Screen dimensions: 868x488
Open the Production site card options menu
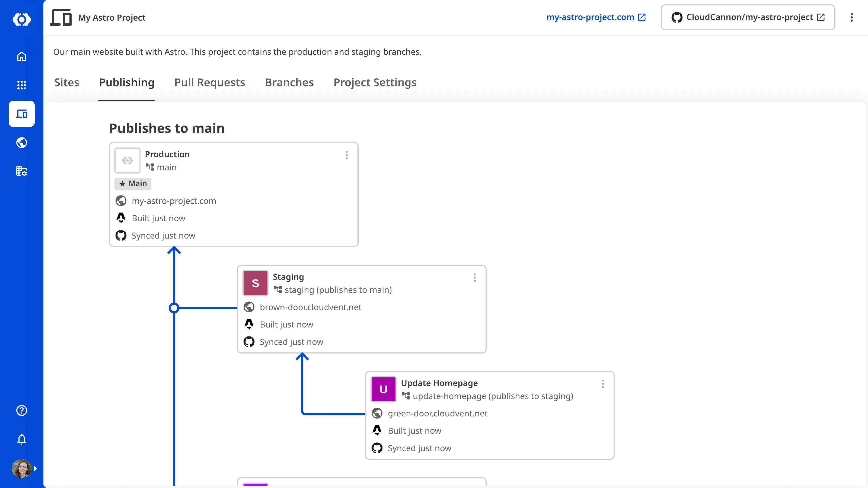tap(346, 155)
